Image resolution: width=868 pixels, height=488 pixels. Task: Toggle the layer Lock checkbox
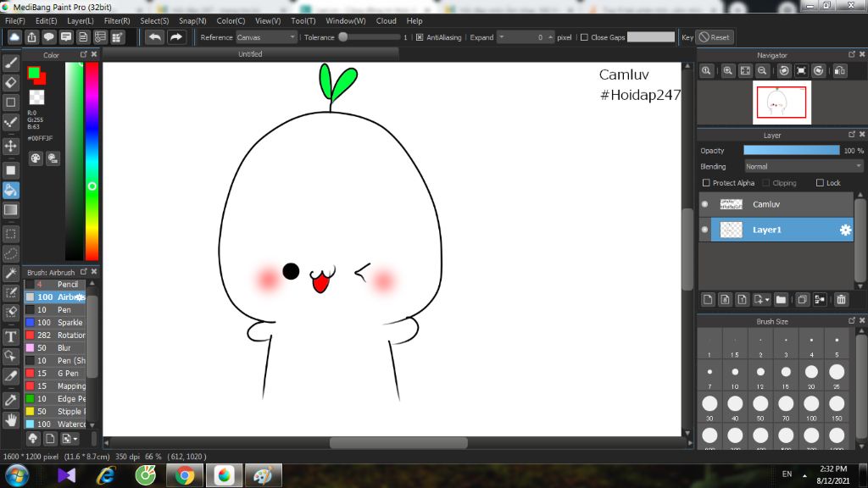pos(820,183)
